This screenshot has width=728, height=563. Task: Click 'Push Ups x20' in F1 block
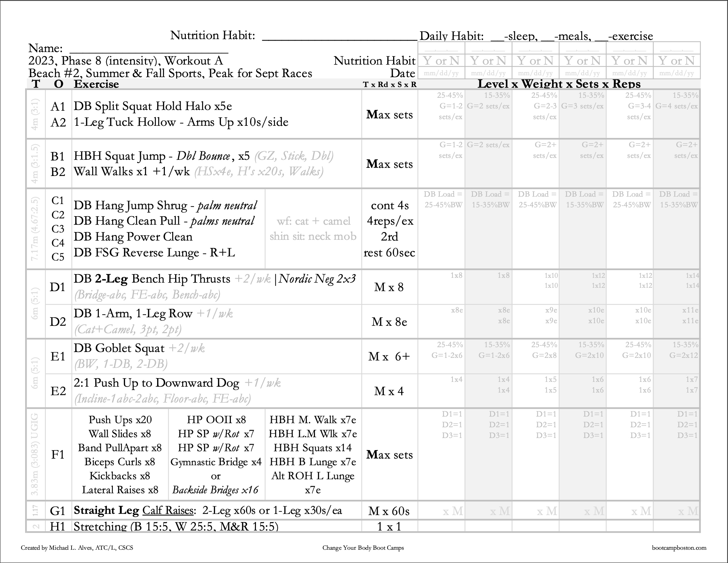(120, 420)
